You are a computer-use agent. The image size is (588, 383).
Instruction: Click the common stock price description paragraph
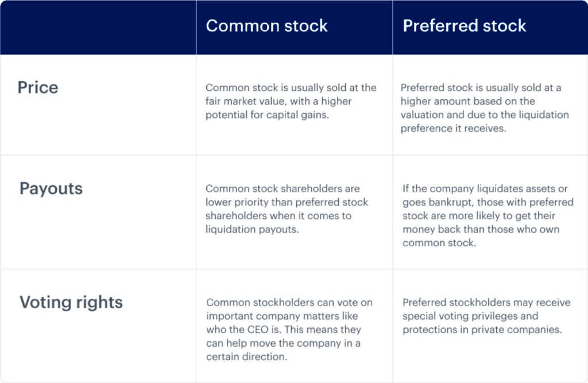(x=291, y=101)
